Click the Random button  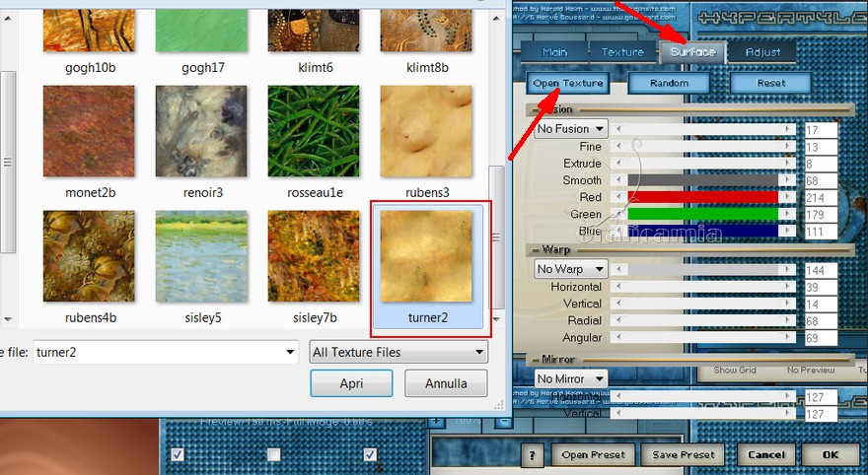[669, 84]
